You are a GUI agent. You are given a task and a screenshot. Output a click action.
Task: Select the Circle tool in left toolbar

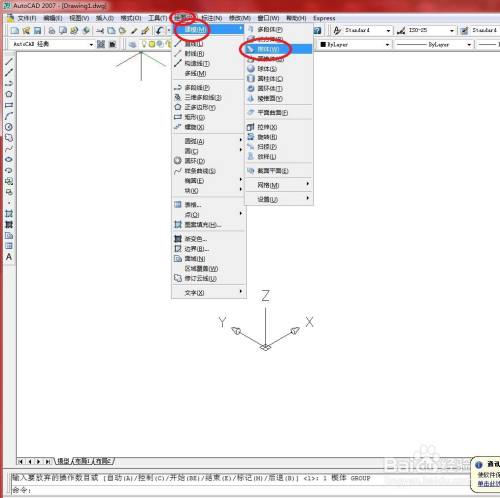tap(9, 127)
